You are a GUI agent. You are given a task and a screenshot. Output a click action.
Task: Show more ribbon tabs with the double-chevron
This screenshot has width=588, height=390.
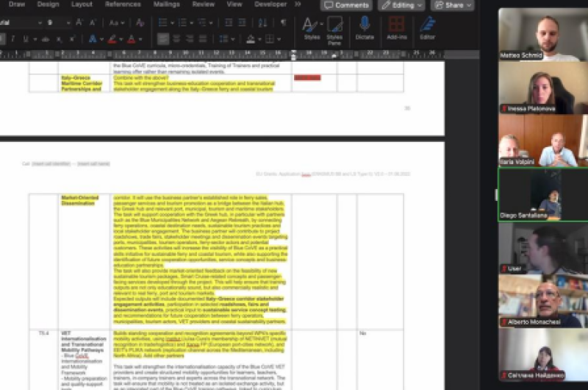point(298,4)
